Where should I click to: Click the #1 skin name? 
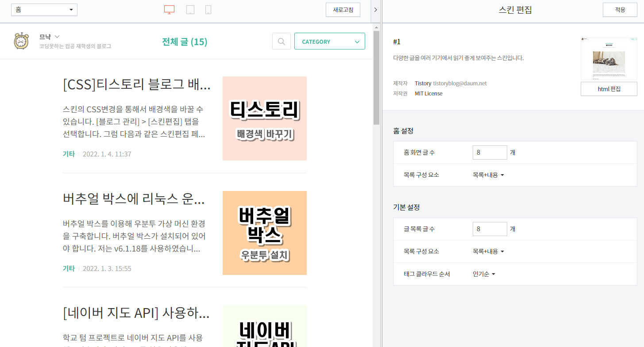coord(397,42)
